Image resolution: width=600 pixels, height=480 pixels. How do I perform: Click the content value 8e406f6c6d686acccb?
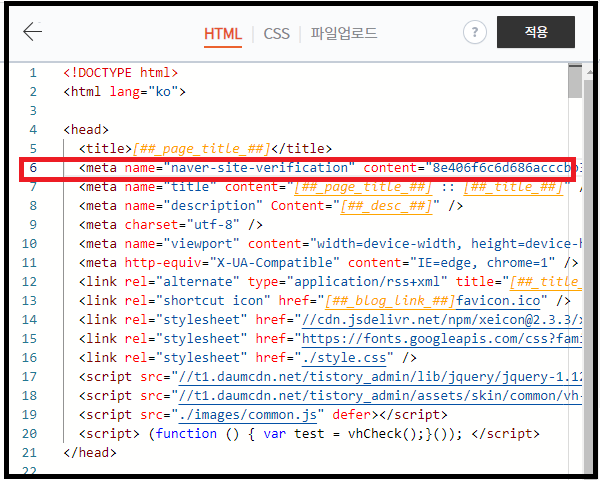[502, 168]
